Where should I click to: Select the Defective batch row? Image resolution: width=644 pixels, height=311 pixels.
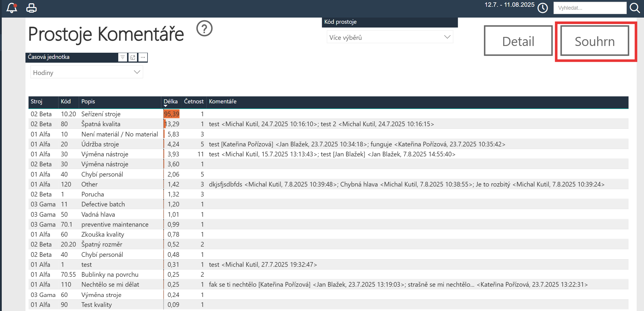[x=328, y=204]
